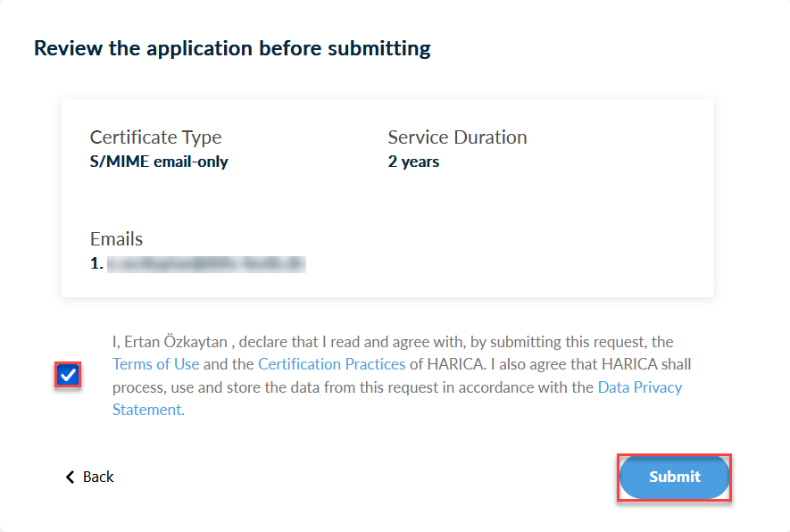The image size is (790, 532).
Task: Click the 'Statement.' link on the last line
Action: (149, 410)
